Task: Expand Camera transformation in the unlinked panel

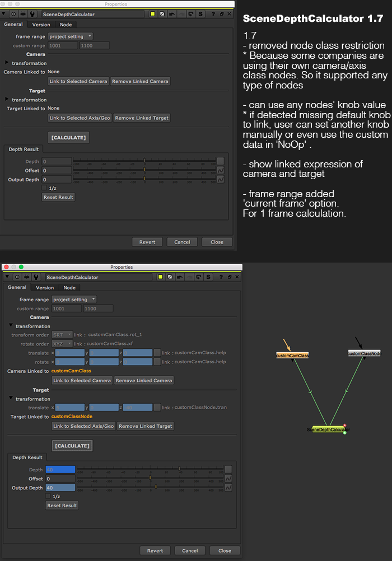Action: 7,63
